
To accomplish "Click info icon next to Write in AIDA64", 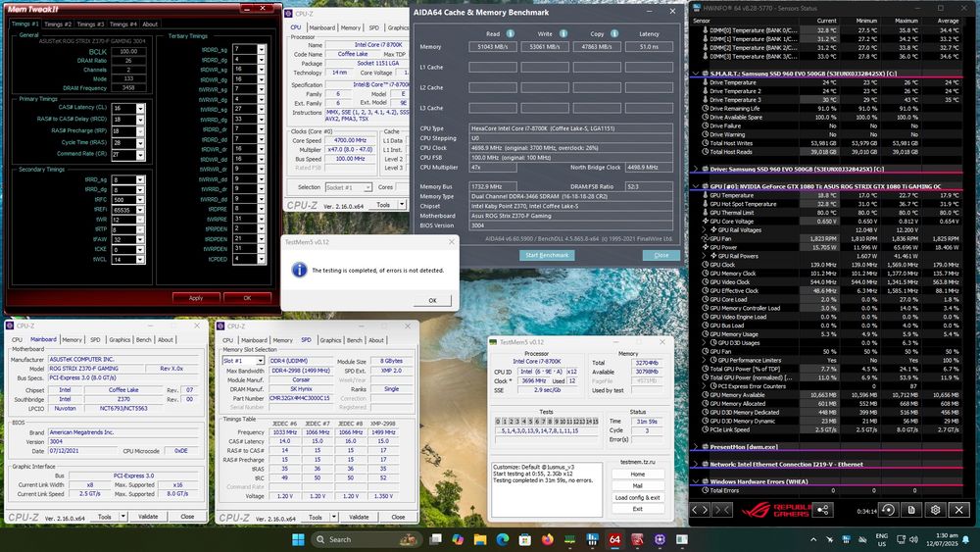I will point(563,33).
